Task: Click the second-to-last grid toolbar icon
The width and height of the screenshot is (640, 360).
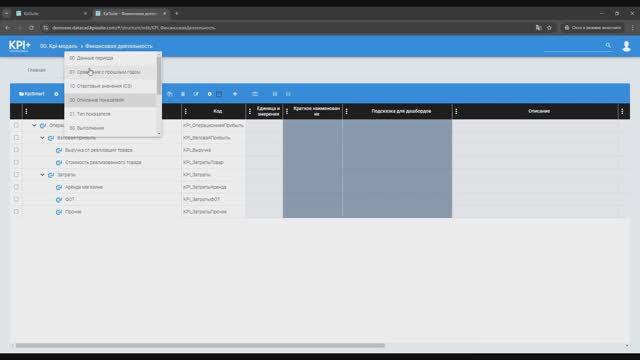Action: pyautogui.click(x=275, y=94)
